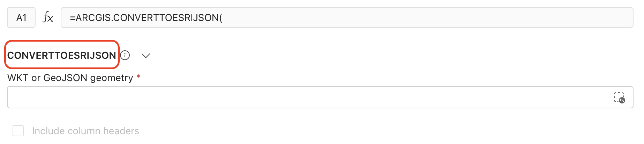Click the WKT or GeoJSON geometry label
644x144 pixels.
pyautogui.click(x=70, y=78)
